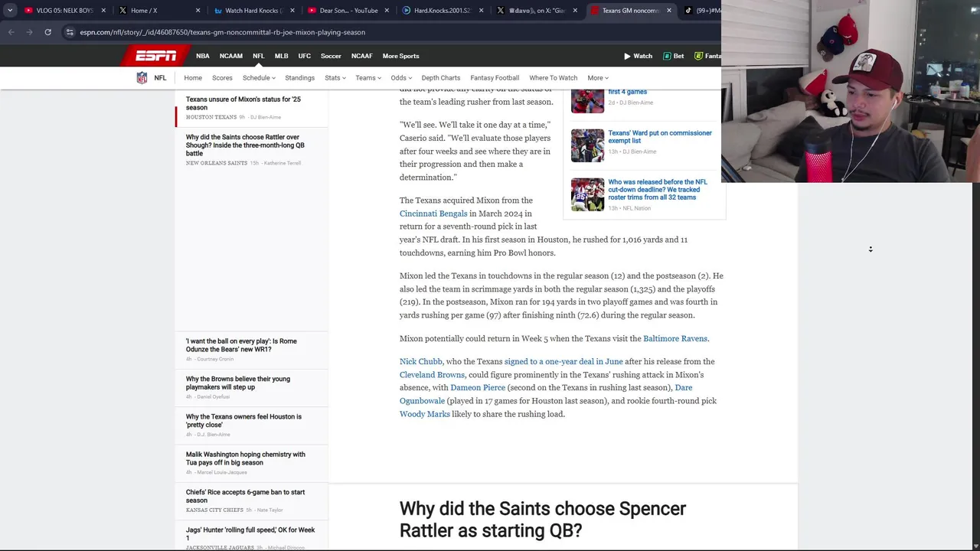Open Browns young playmakers sidebar story
The width and height of the screenshot is (980, 551).
(238, 383)
